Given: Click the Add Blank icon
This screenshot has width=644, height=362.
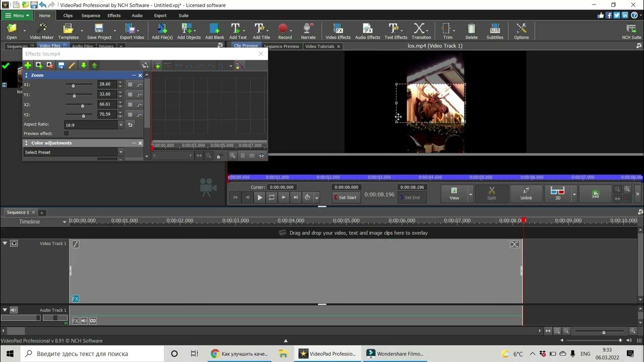Looking at the screenshot, I should coord(215,31).
